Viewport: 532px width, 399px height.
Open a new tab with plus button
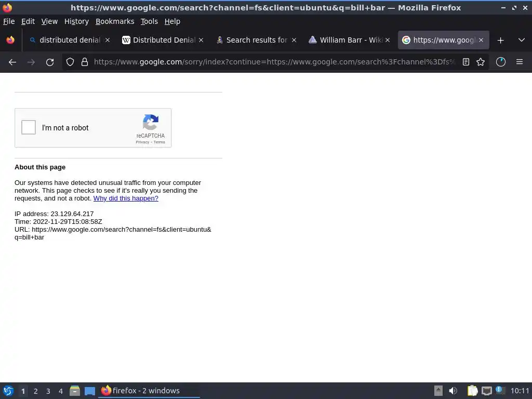coord(500,41)
